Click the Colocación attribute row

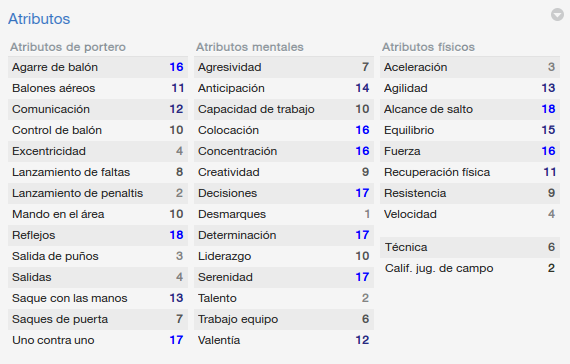(284, 130)
